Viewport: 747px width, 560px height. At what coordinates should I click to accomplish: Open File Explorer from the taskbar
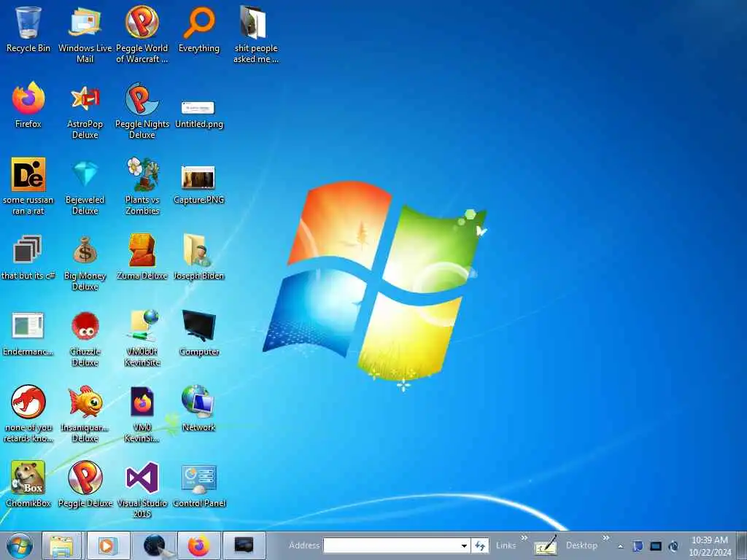pos(61,545)
